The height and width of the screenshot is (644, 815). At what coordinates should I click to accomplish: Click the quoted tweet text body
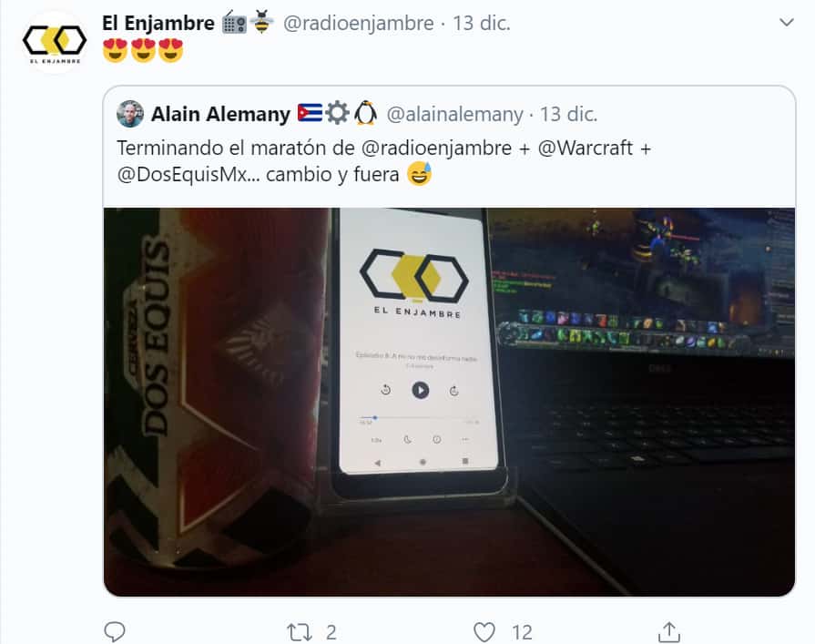click(x=383, y=161)
